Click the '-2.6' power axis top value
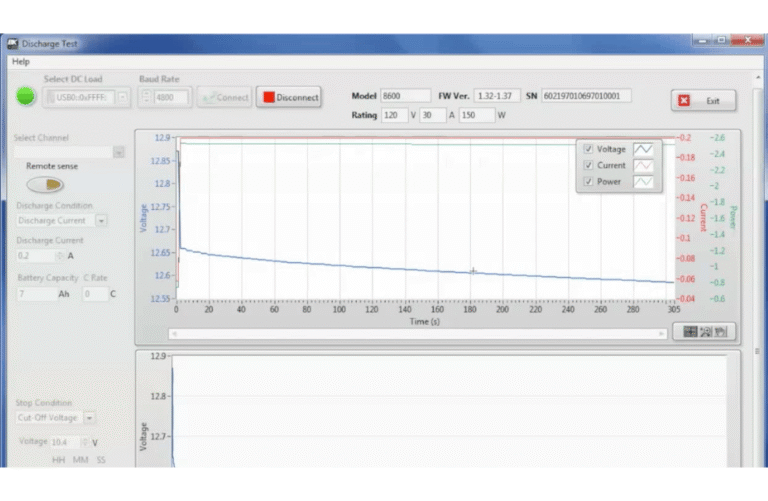The height and width of the screenshot is (501, 768). click(718, 138)
